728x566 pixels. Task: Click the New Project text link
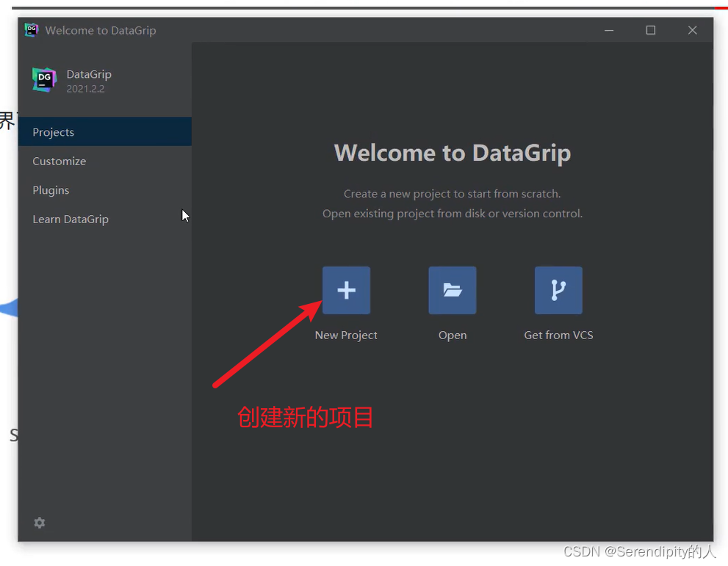click(x=346, y=335)
